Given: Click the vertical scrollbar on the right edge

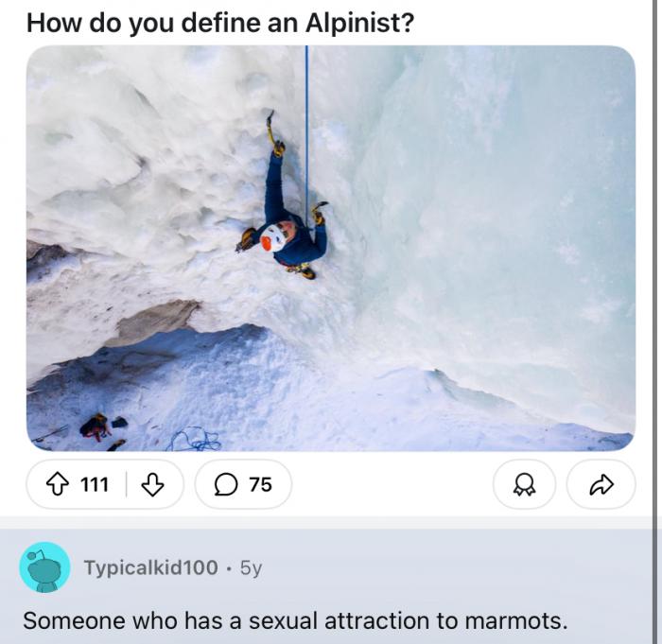Looking at the screenshot, I should click(654, 322).
